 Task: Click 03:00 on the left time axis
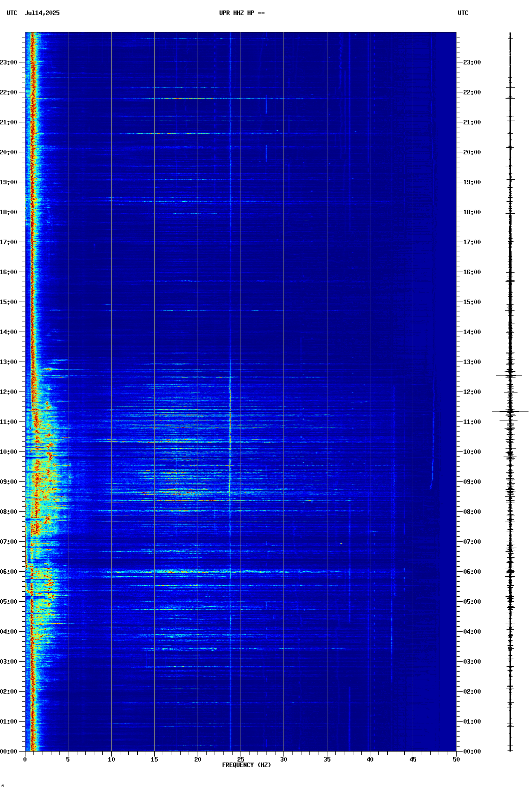8,662
